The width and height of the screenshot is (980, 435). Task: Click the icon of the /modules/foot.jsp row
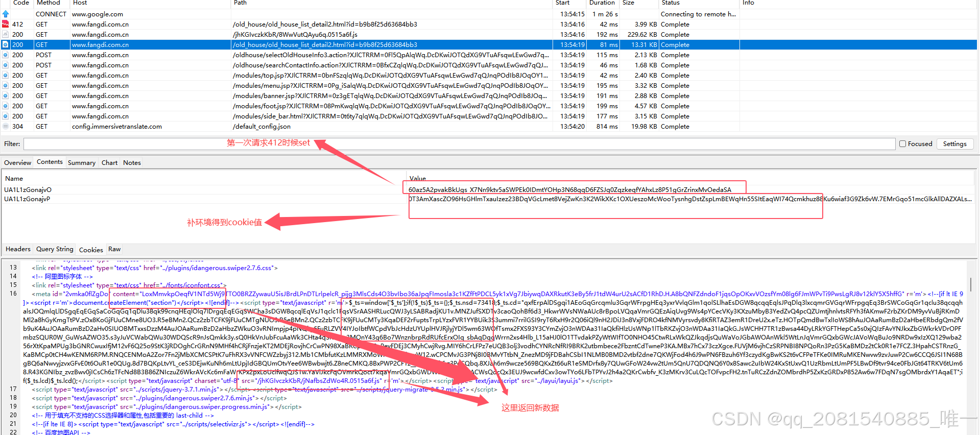5,106
